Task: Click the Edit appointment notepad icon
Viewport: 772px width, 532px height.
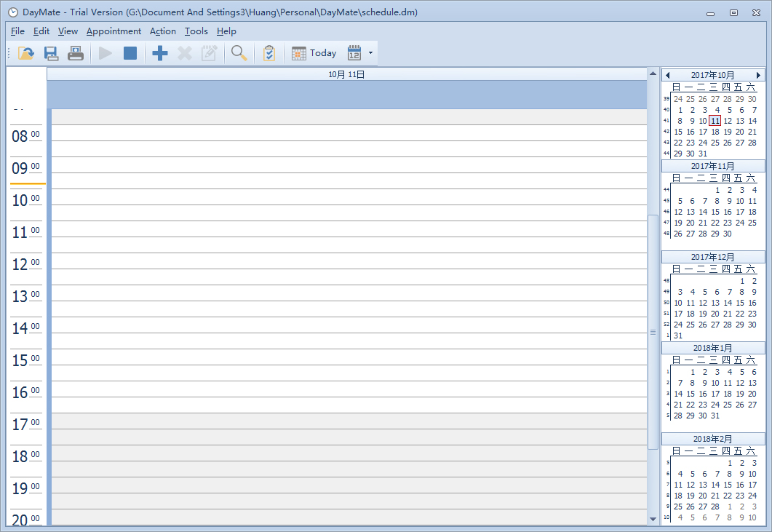Action: click(210, 53)
